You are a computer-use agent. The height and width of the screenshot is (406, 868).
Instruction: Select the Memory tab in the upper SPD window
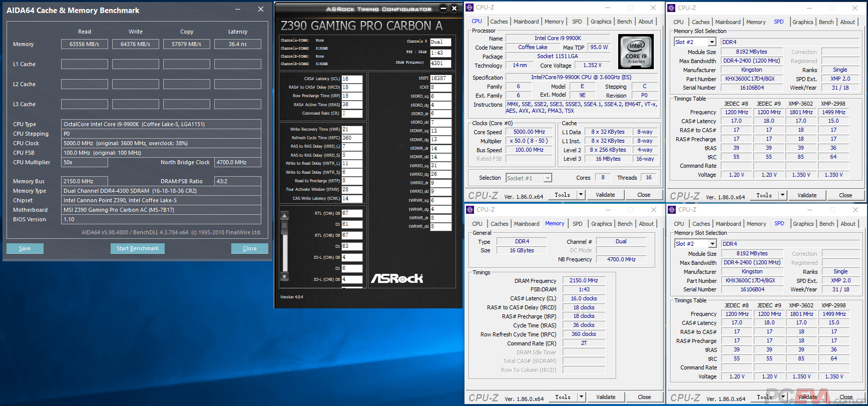pyautogui.click(x=756, y=22)
